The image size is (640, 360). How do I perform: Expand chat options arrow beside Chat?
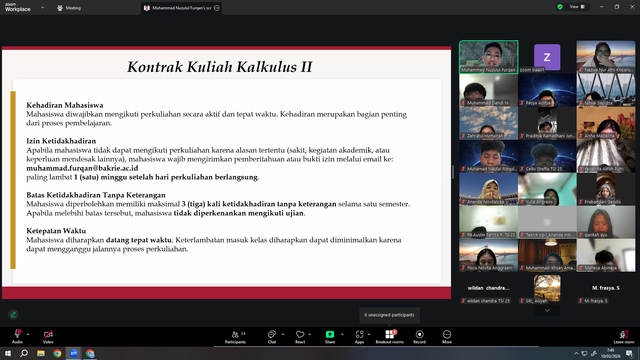(283, 334)
